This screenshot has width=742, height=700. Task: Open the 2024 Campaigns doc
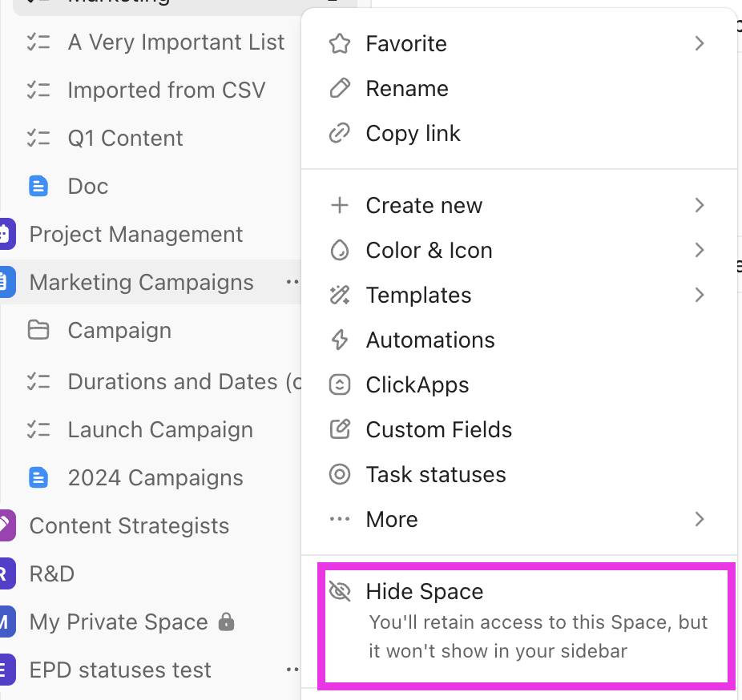click(155, 477)
